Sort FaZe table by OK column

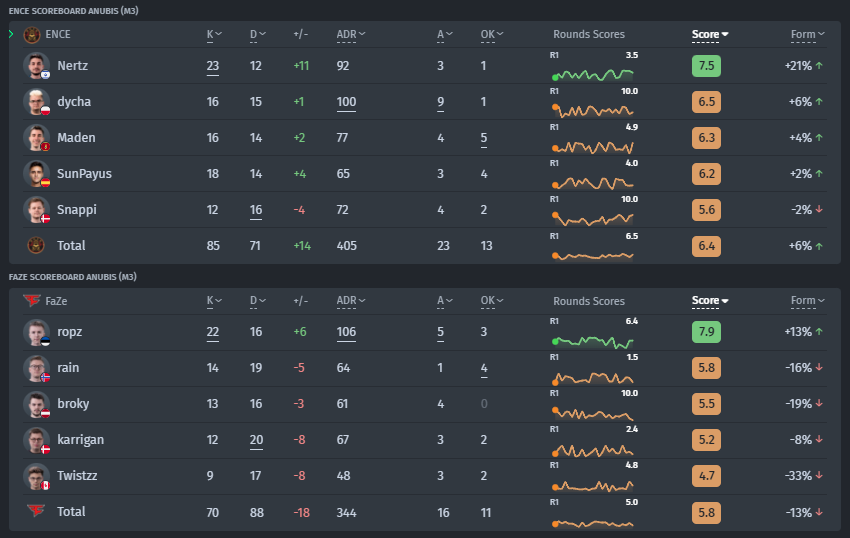click(x=492, y=301)
